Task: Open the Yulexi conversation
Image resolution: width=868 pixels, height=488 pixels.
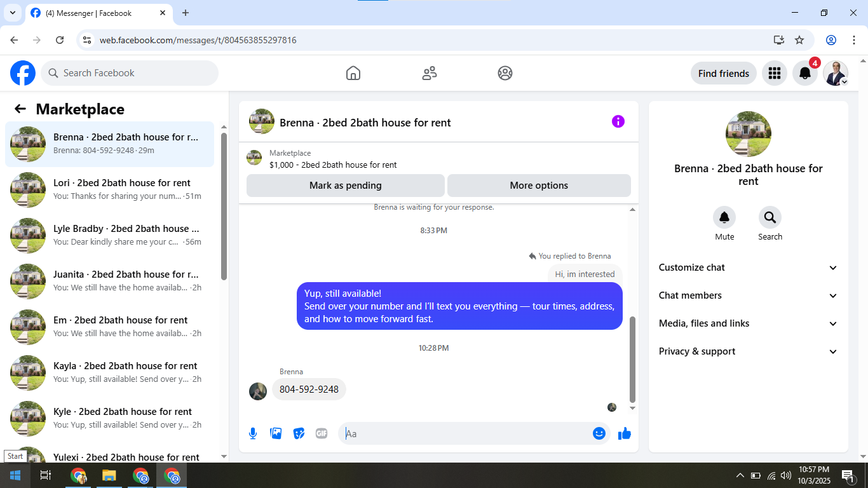Action: (x=110, y=454)
